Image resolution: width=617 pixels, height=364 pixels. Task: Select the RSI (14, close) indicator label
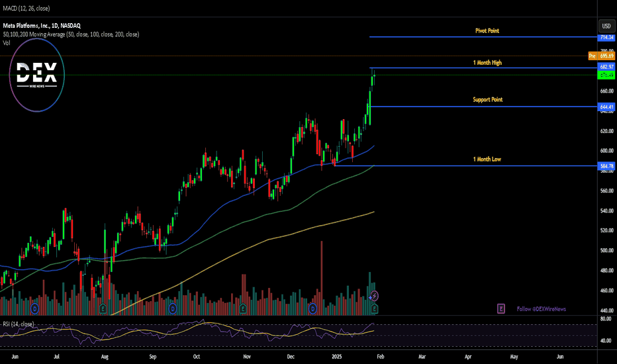[18, 324]
